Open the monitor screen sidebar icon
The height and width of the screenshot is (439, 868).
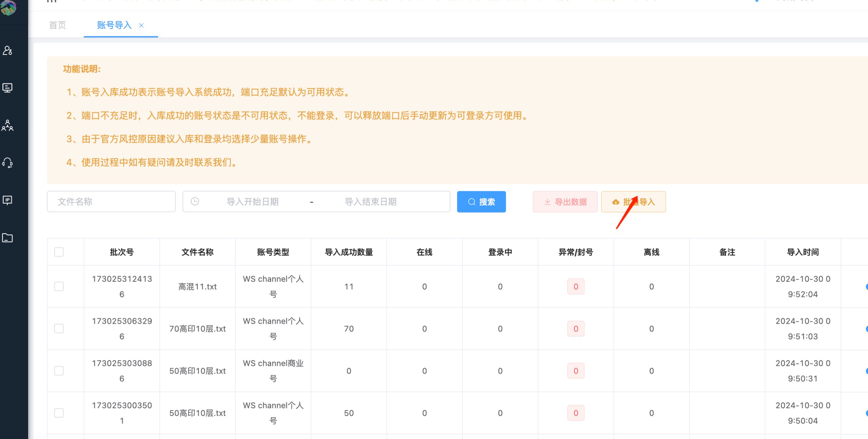7,88
